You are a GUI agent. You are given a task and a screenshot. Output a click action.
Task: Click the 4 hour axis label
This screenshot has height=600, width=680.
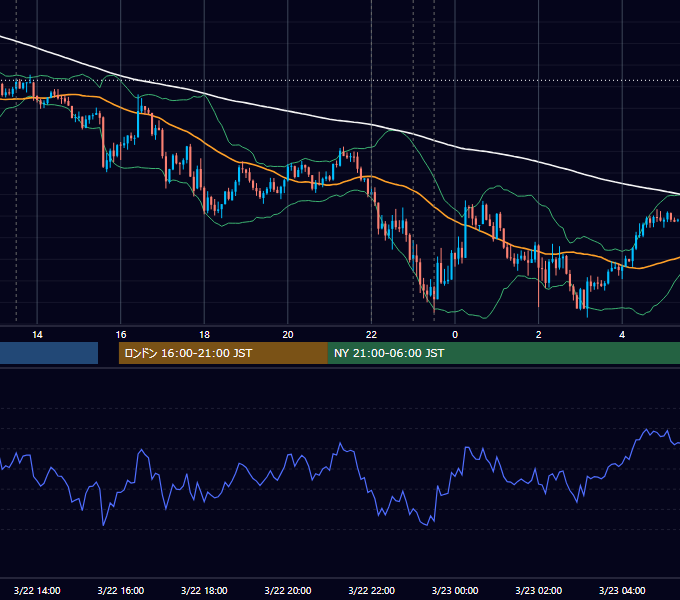622,335
